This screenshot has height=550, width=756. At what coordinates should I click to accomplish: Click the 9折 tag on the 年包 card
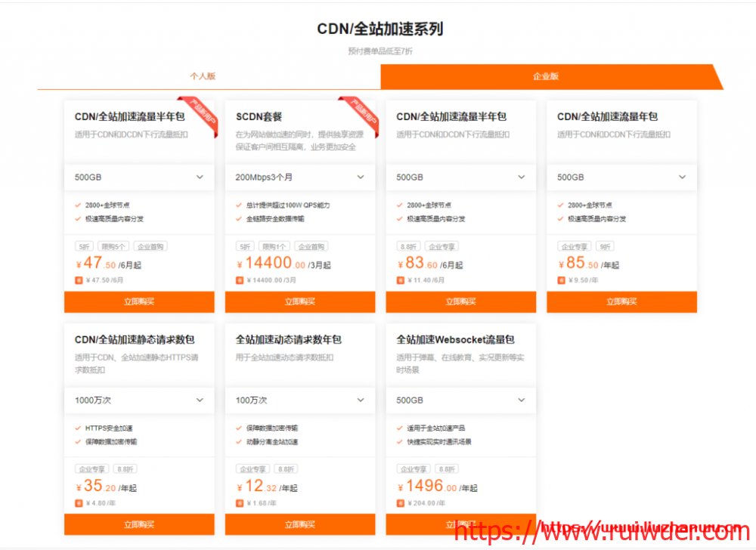[604, 246]
